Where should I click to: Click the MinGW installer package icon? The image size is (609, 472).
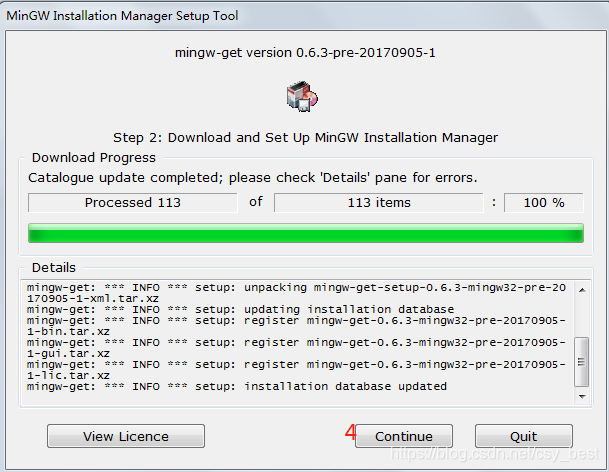[302, 96]
